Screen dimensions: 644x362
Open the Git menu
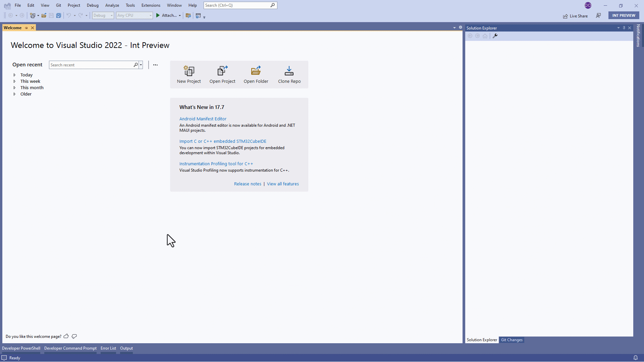click(58, 5)
